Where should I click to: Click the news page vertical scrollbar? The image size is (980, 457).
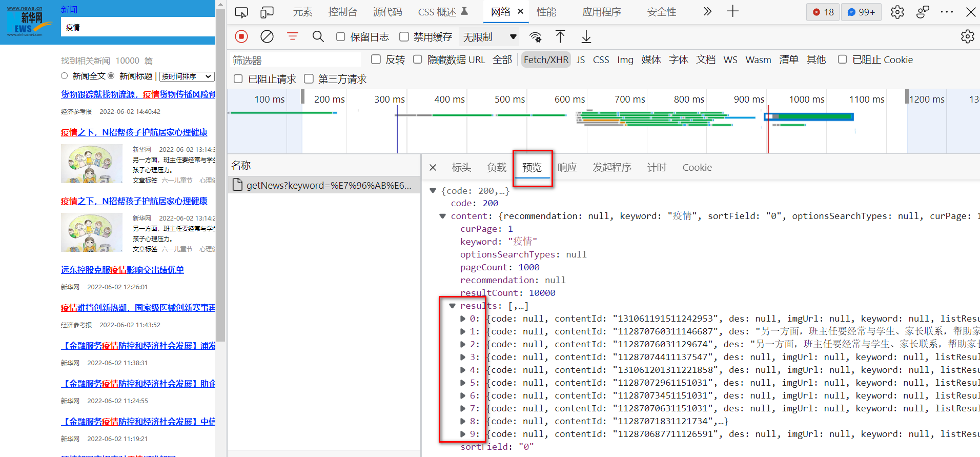[220, 174]
